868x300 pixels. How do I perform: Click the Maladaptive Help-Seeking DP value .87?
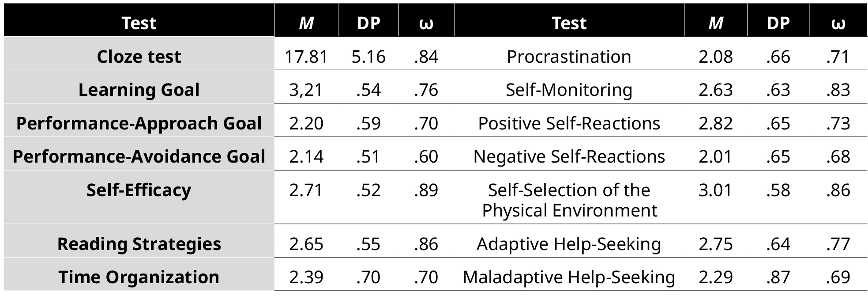[778, 277]
